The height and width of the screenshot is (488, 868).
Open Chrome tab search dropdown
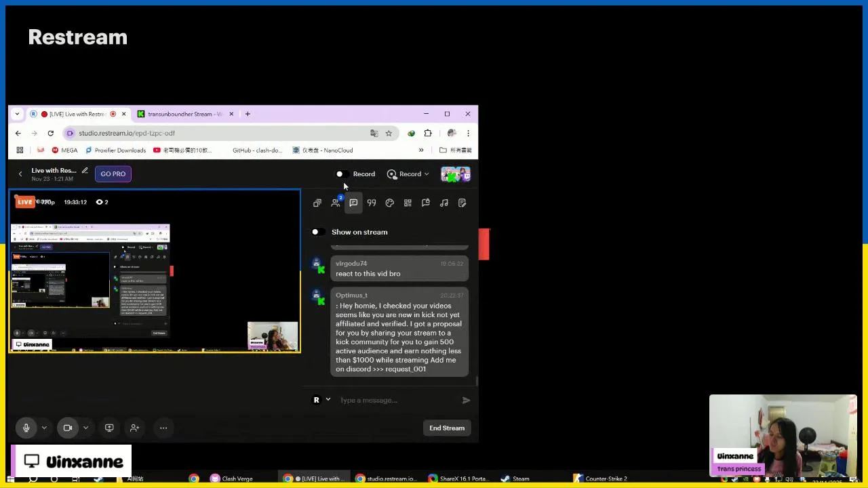pyautogui.click(x=17, y=114)
